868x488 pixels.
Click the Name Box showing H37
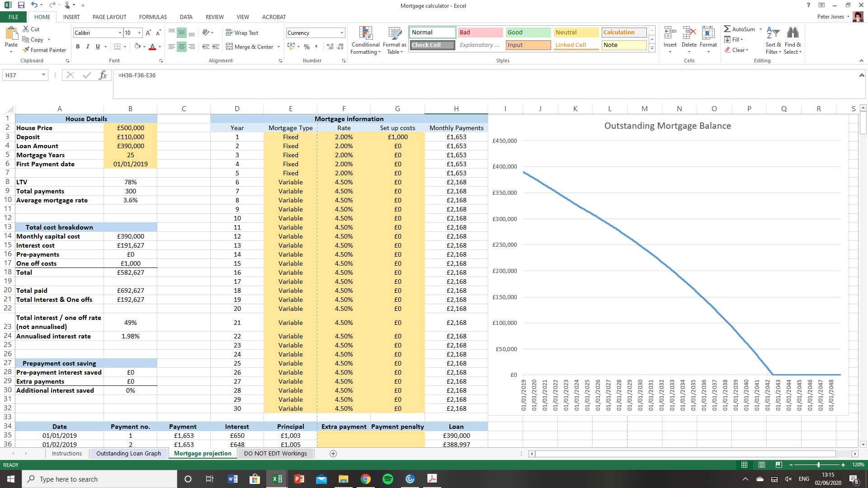(x=23, y=75)
